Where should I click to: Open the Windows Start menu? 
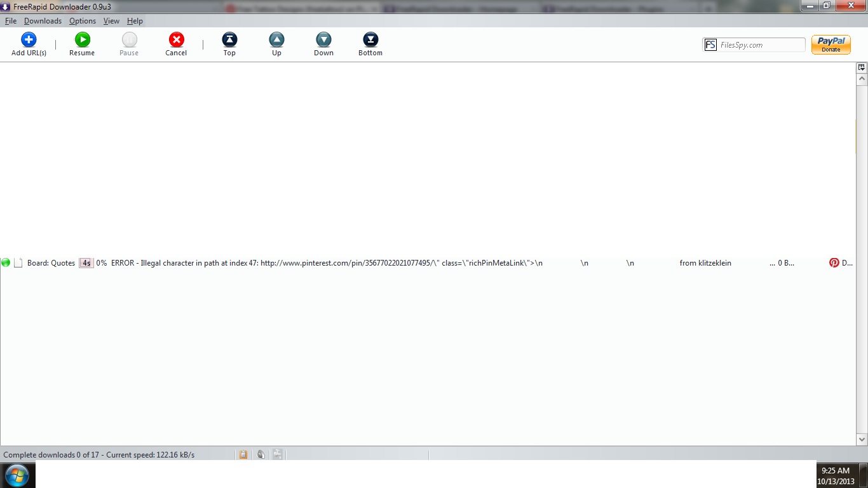click(17, 475)
